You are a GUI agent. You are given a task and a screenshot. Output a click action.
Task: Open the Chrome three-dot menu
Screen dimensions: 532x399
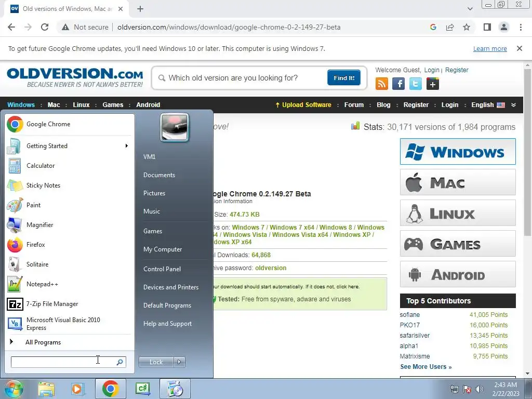[521, 27]
